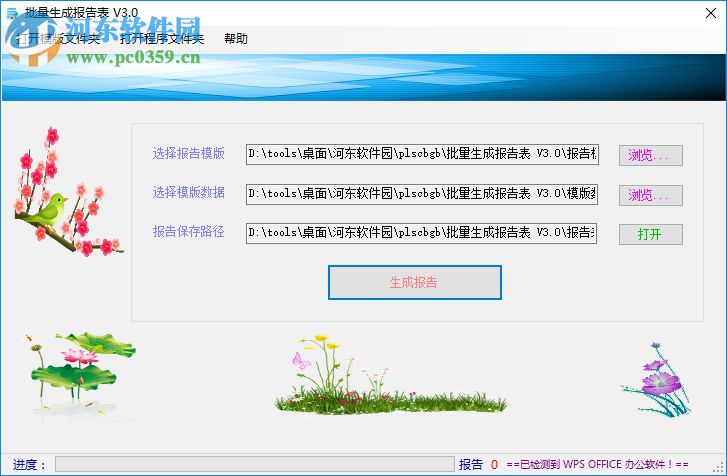Close the 批量生成报告表 window

click(x=711, y=13)
